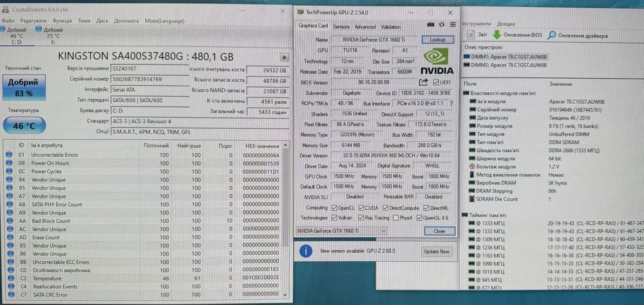The width and height of the screenshot is (644, 305).
Task: Click the Вольтаж модуля row icon
Action: point(473,166)
